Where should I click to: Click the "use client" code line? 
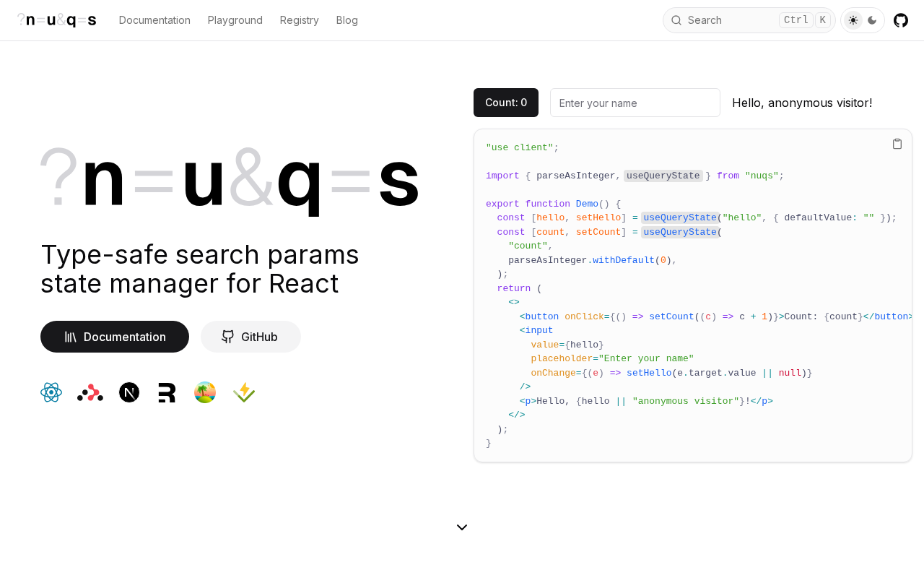tap(523, 147)
